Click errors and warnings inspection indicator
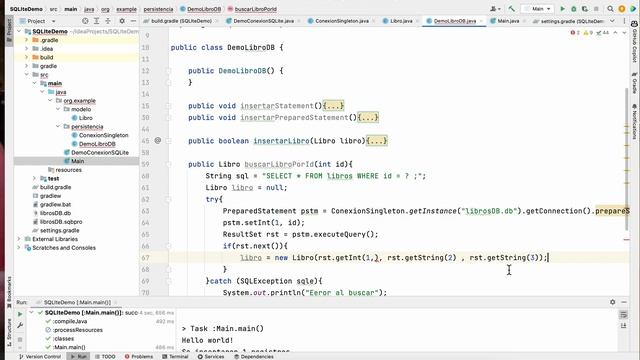The width and height of the screenshot is (640, 360). 589,33
